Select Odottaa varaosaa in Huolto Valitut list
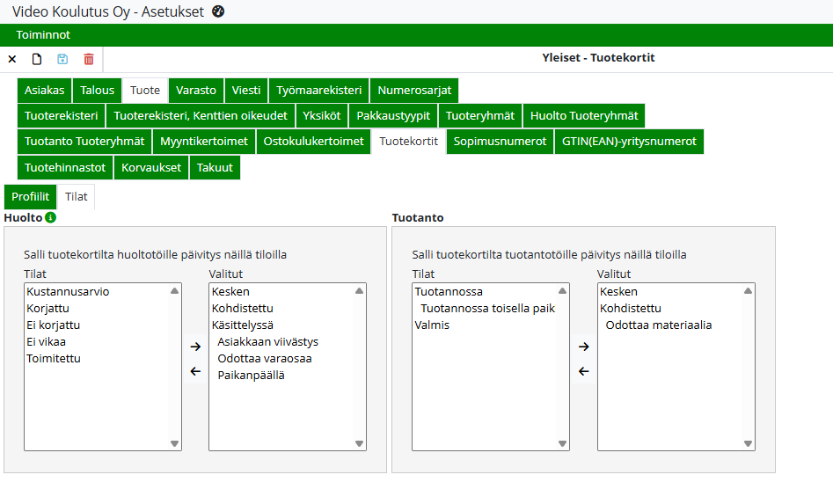 [264, 359]
